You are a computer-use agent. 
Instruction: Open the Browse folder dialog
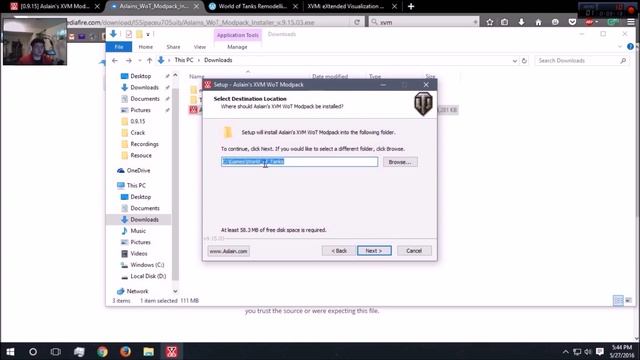coord(400,162)
